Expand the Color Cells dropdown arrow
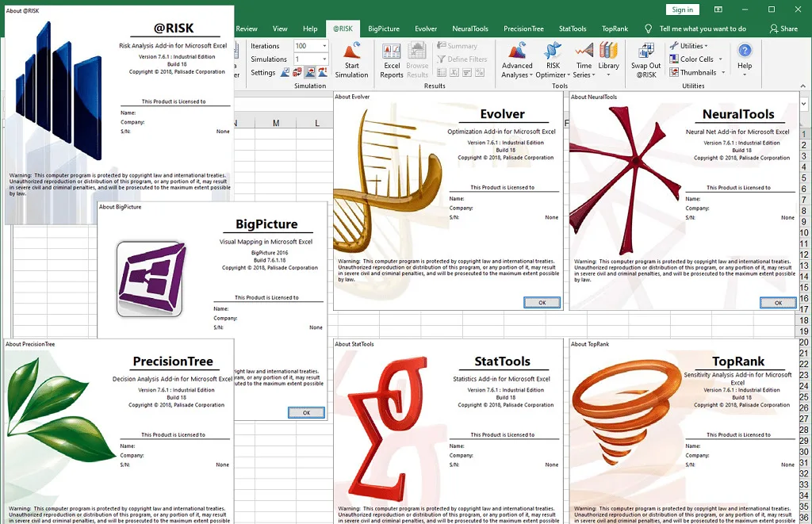Screen dimensions: 812x524 click(x=720, y=59)
